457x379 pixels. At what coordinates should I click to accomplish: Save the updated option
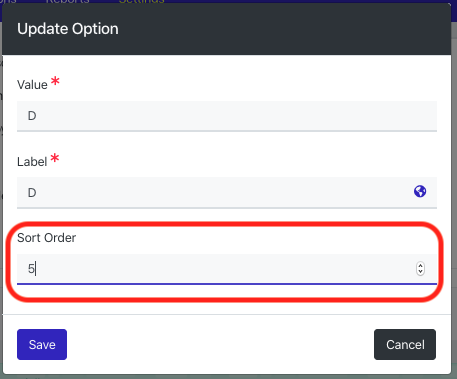[42, 344]
